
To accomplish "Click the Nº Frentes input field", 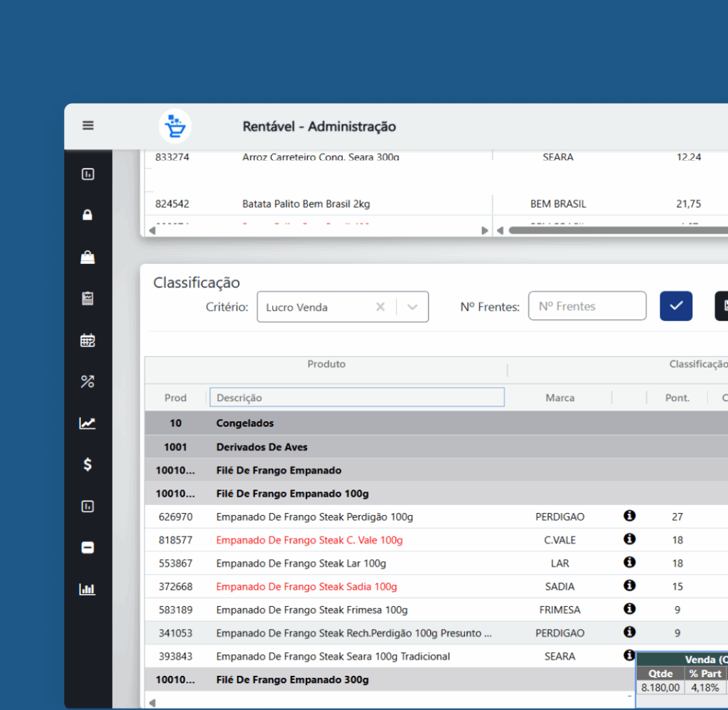I will [587, 306].
